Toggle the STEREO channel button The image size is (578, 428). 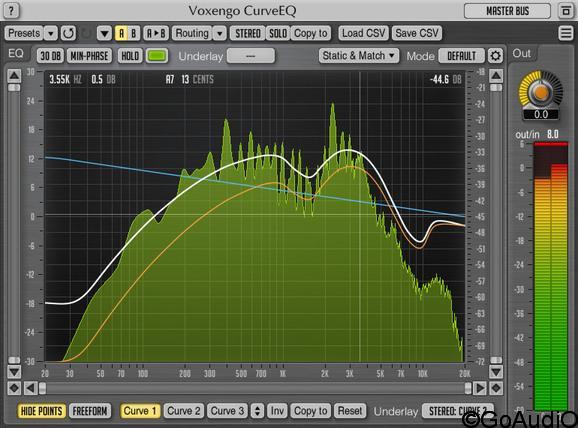[x=248, y=34]
